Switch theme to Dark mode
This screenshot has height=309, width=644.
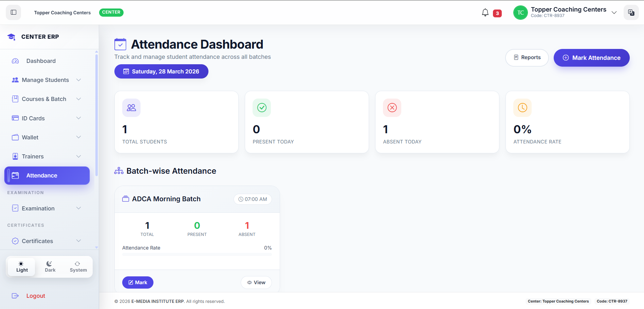point(50,266)
